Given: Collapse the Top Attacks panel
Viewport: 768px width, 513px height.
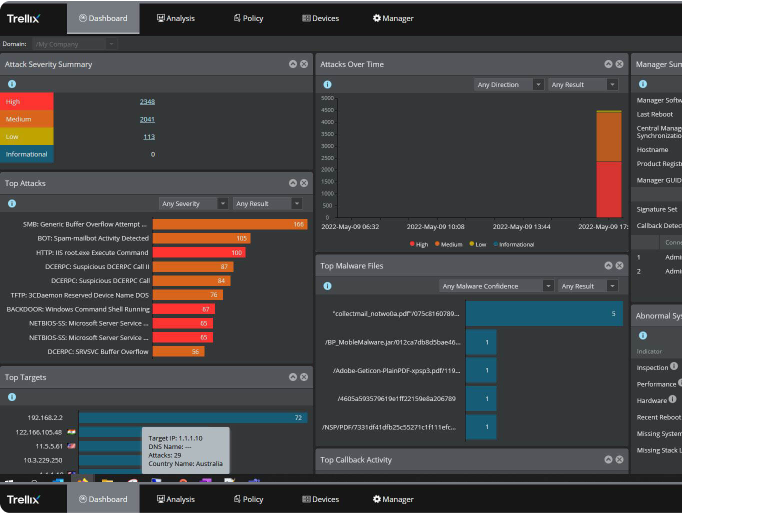Looking at the screenshot, I should coord(293,183).
